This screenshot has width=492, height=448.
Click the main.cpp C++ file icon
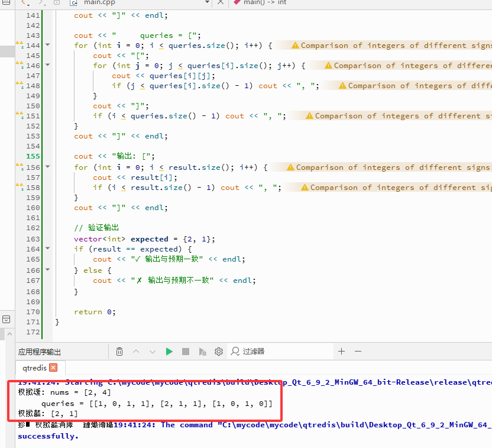point(74,2)
